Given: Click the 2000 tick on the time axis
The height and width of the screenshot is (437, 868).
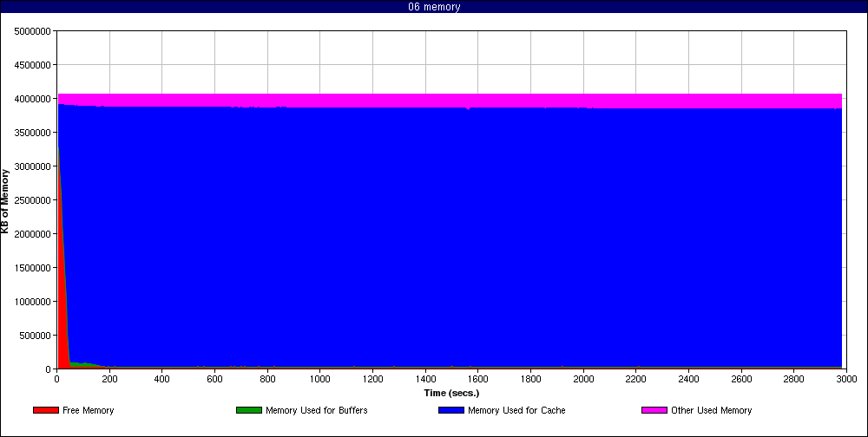Looking at the screenshot, I should 583,380.
